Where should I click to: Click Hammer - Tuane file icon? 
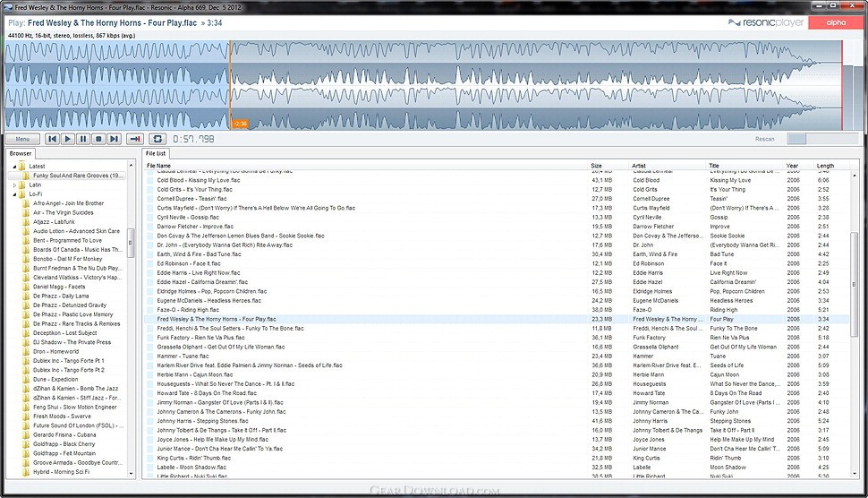click(x=150, y=356)
